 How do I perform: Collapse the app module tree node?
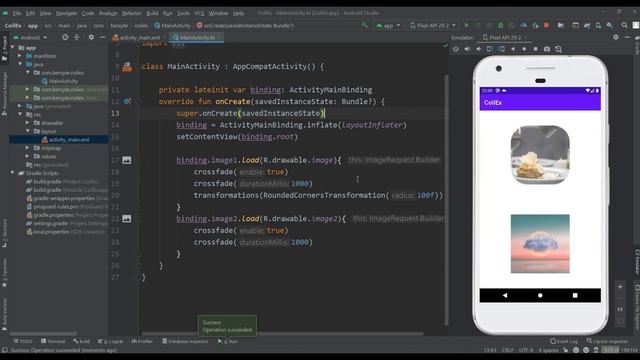click(12, 48)
